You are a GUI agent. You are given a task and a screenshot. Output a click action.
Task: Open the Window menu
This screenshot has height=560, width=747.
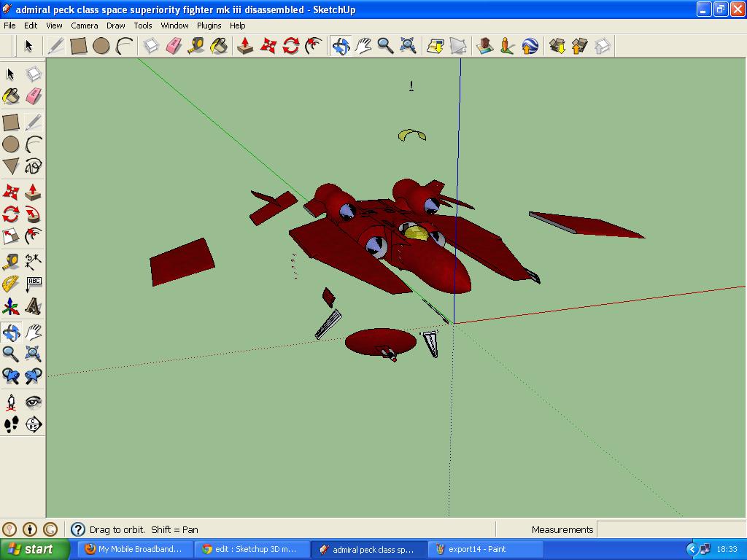(174, 26)
